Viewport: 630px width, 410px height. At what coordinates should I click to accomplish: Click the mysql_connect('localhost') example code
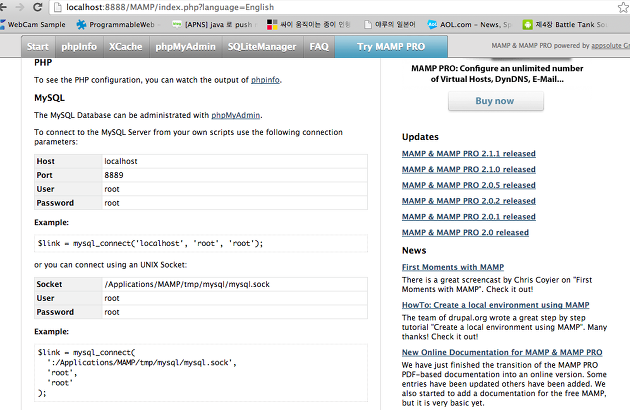tap(150, 243)
